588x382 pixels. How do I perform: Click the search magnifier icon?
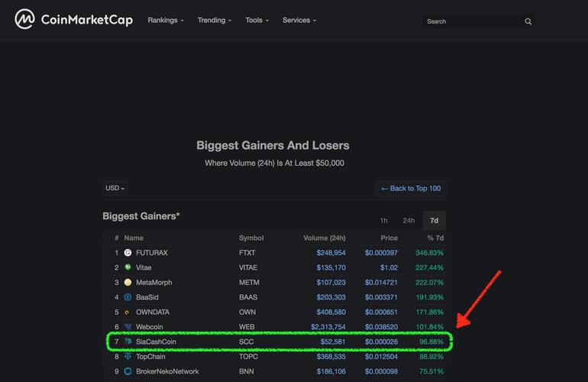[528, 21]
